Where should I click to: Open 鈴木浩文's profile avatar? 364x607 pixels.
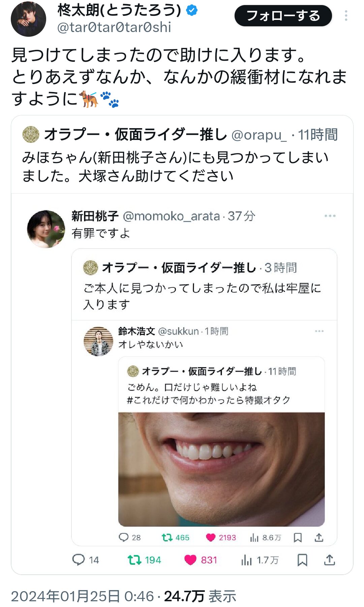coord(98,341)
